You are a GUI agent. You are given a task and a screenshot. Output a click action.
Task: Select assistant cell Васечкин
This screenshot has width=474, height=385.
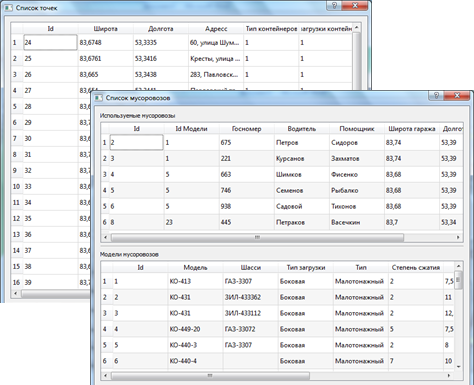click(x=357, y=222)
